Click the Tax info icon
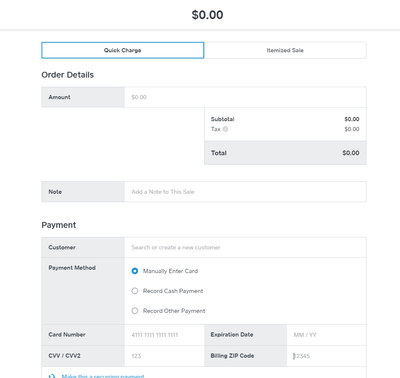The height and width of the screenshot is (378, 400). pos(225,129)
